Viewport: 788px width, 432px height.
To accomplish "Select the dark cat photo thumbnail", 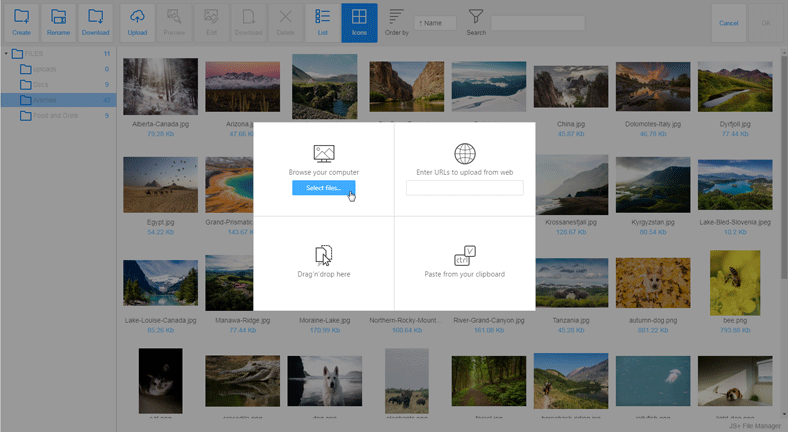I will pos(160,381).
